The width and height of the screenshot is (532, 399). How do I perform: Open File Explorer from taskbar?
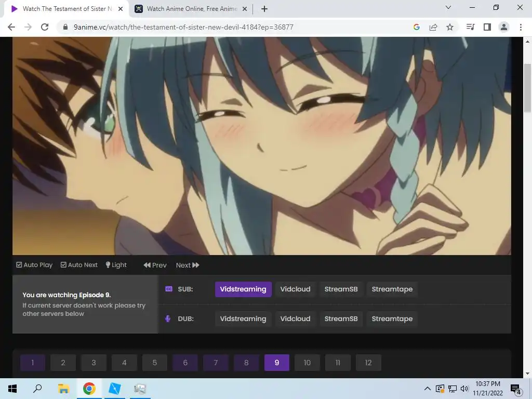(x=63, y=389)
